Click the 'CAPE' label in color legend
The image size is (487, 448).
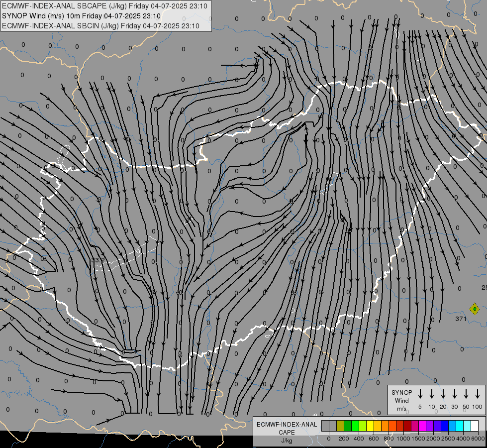[287, 433]
